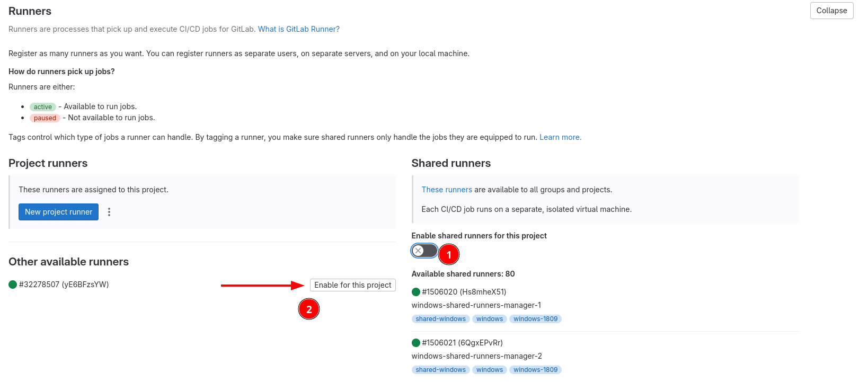Click the 'Learn more' link about tags
Image resolution: width=868 pixels, height=382 pixels.
[x=560, y=137]
